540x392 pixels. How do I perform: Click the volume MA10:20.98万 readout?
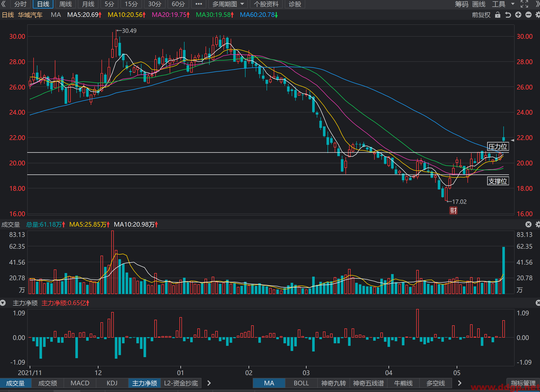136,224
